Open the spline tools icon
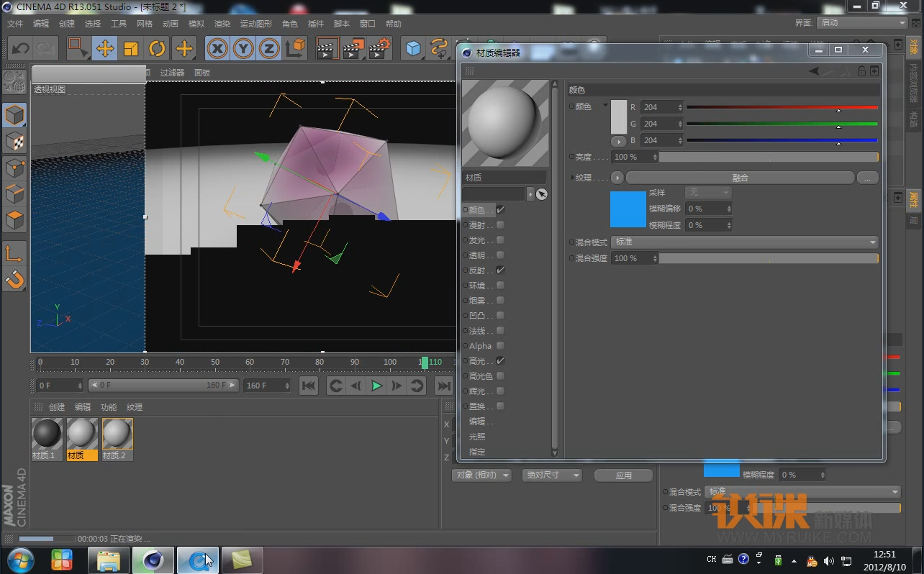This screenshot has height=574, width=924. pos(439,49)
